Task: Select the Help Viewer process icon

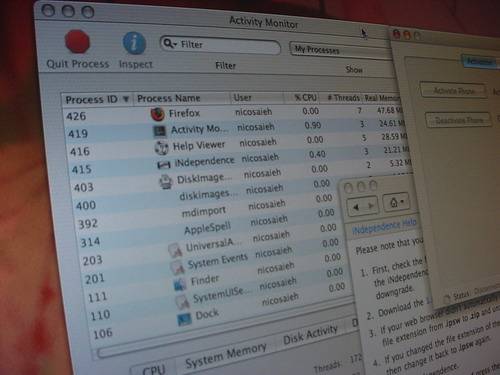Action: (x=162, y=148)
